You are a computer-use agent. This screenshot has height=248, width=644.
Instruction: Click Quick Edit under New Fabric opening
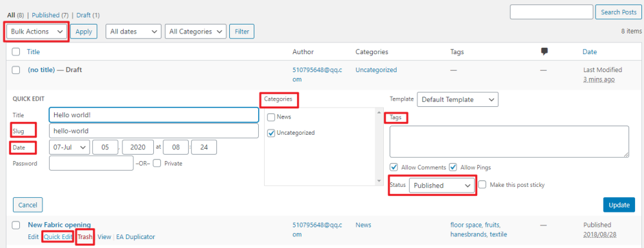click(57, 237)
